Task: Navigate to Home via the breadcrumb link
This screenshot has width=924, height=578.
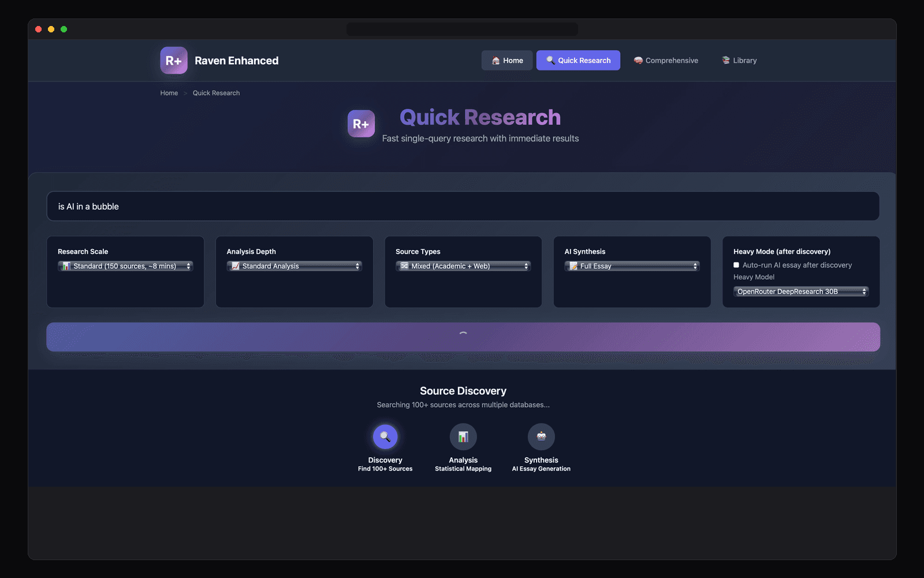Action: tap(169, 92)
